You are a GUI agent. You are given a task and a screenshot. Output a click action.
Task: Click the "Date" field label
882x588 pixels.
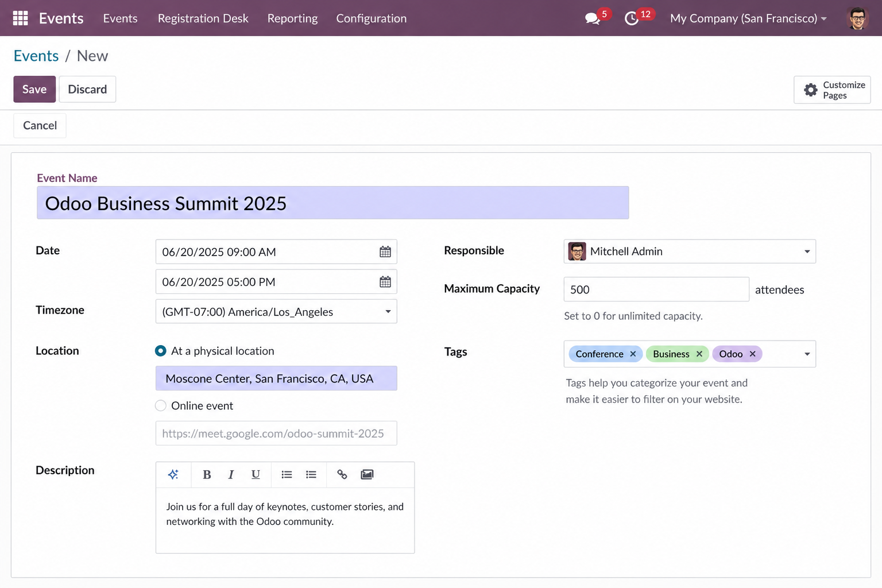tap(48, 250)
